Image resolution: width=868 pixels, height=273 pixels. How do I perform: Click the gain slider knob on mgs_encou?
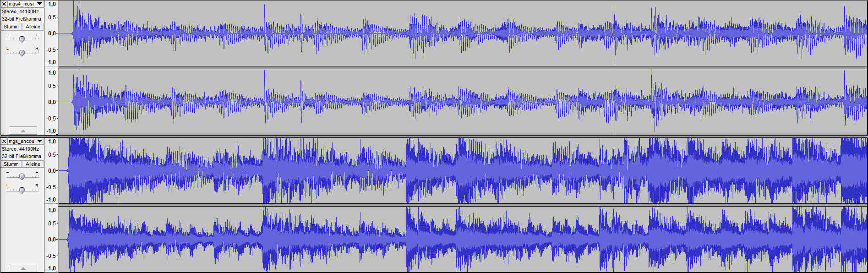pos(22,176)
